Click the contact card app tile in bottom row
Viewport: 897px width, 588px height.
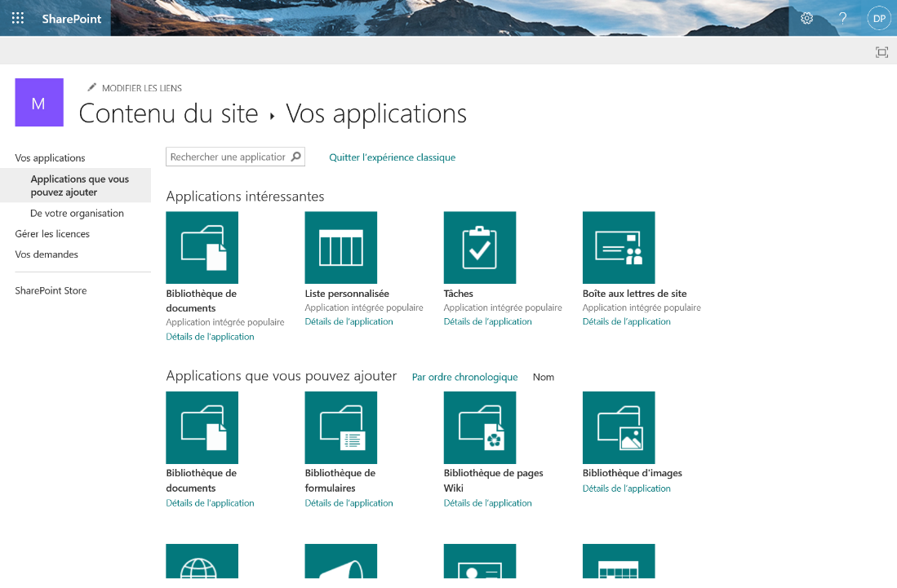[x=480, y=561]
